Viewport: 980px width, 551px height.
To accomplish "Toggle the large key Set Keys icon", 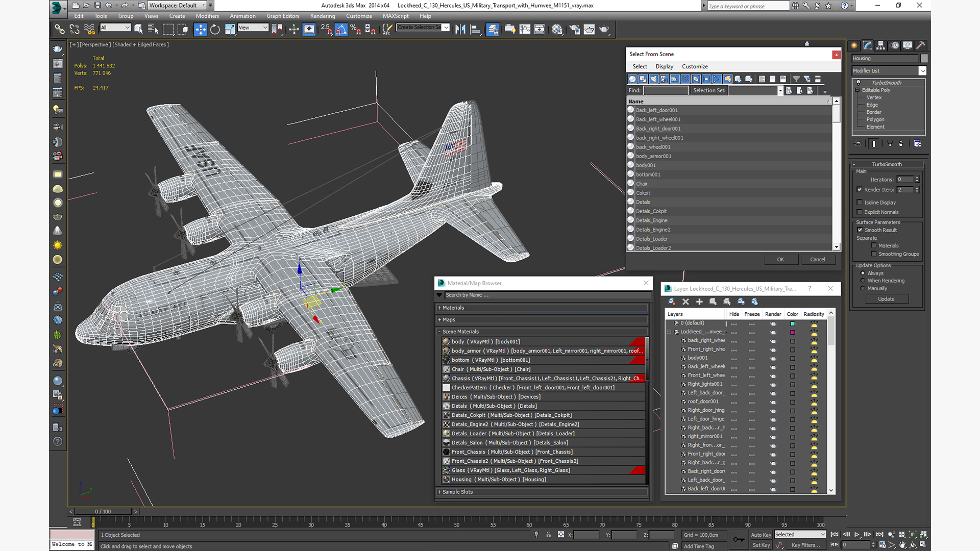I will click(738, 540).
